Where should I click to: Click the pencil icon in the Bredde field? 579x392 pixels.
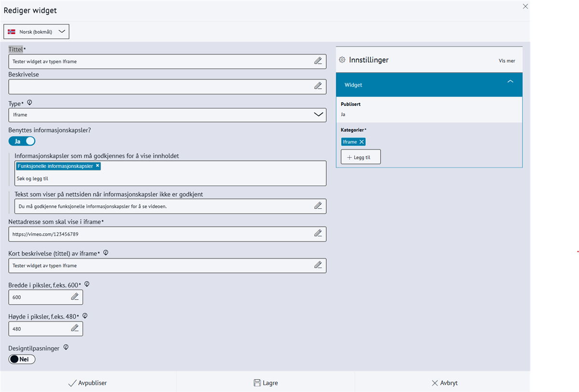pyautogui.click(x=75, y=297)
